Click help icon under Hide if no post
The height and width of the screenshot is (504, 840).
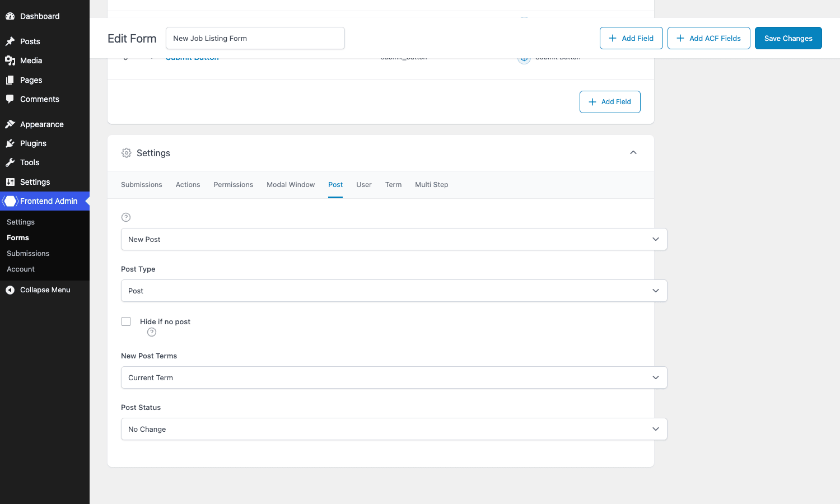click(x=152, y=332)
